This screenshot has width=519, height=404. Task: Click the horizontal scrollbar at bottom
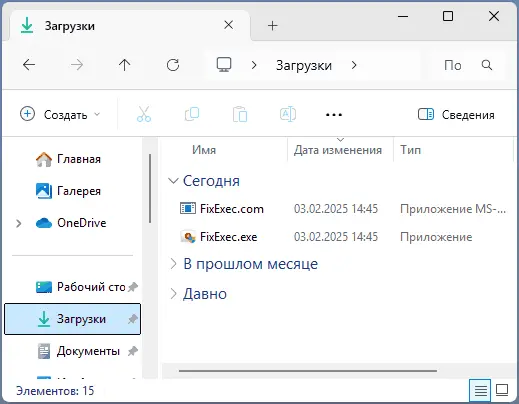point(308,370)
